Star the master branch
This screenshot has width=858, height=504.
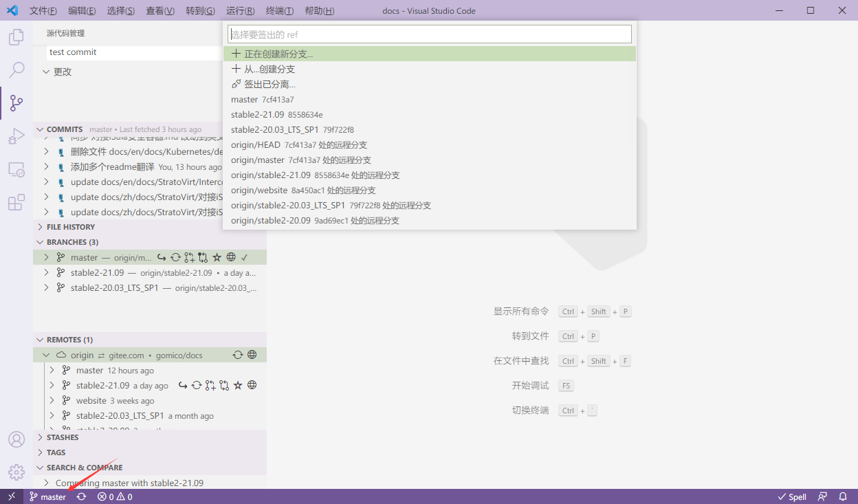point(217,257)
